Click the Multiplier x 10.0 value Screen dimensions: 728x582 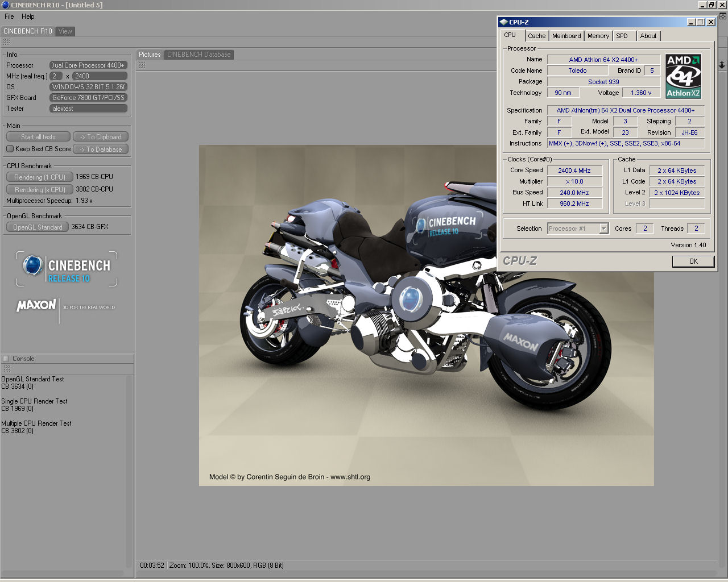[x=574, y=181]
